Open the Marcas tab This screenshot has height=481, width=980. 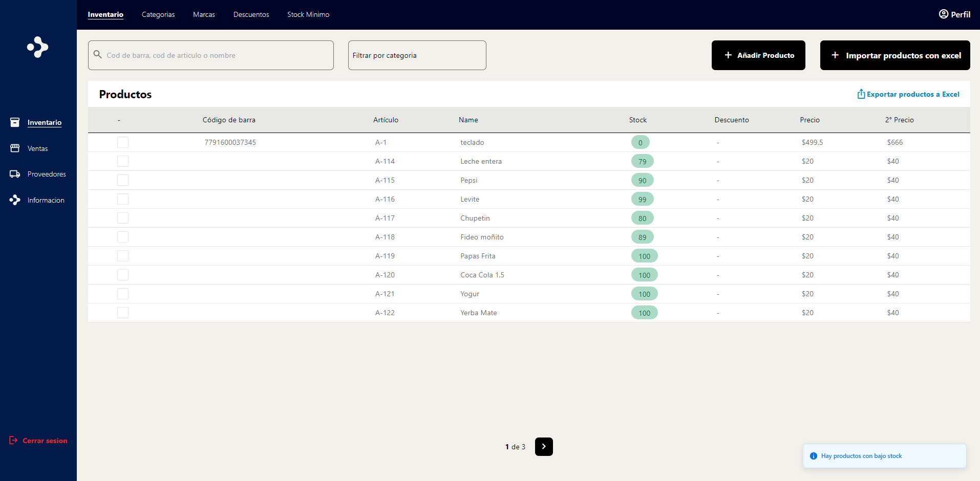click(204, 14)
